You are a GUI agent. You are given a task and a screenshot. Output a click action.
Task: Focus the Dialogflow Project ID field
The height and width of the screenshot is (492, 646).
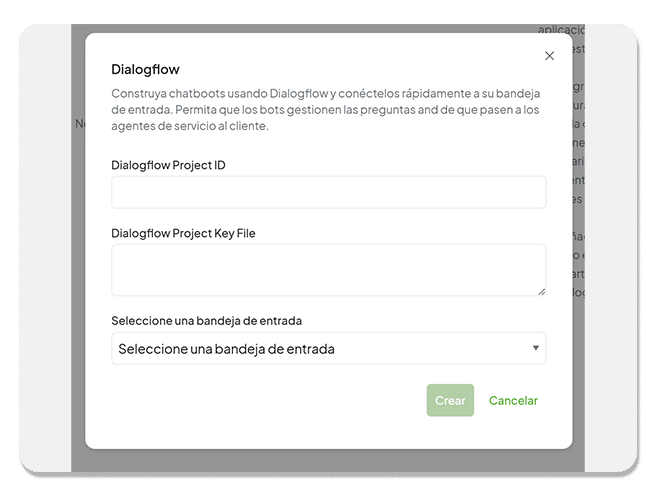coord(328,192)
